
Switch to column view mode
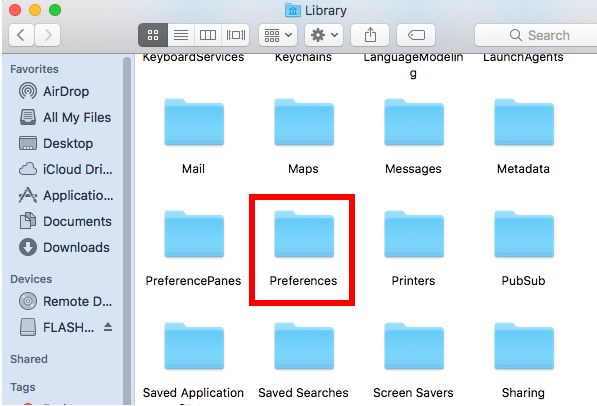pos(208,35)
